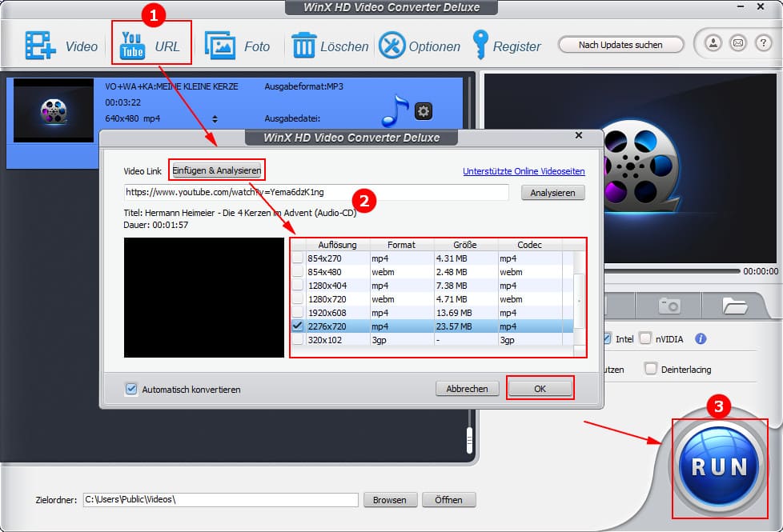
Task: Toggle the nVIDIA hardware acceleration checkbox
Action: point(645,338)
